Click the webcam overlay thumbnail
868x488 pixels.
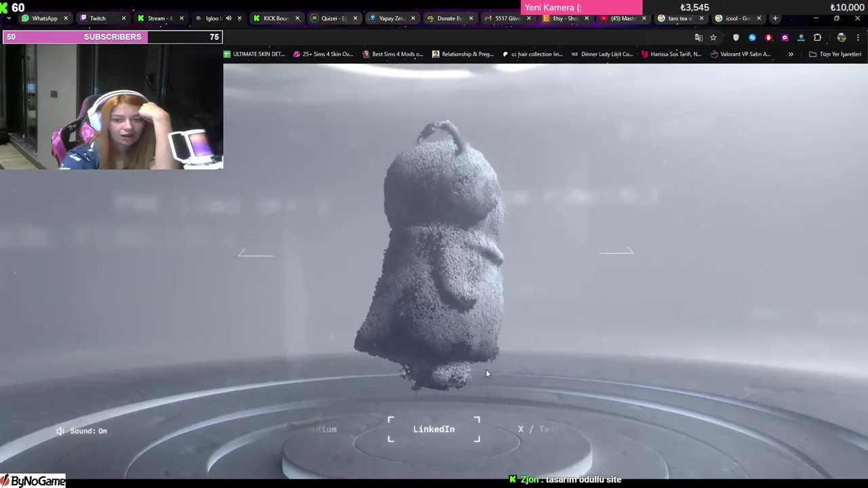[x=112, y=107]
